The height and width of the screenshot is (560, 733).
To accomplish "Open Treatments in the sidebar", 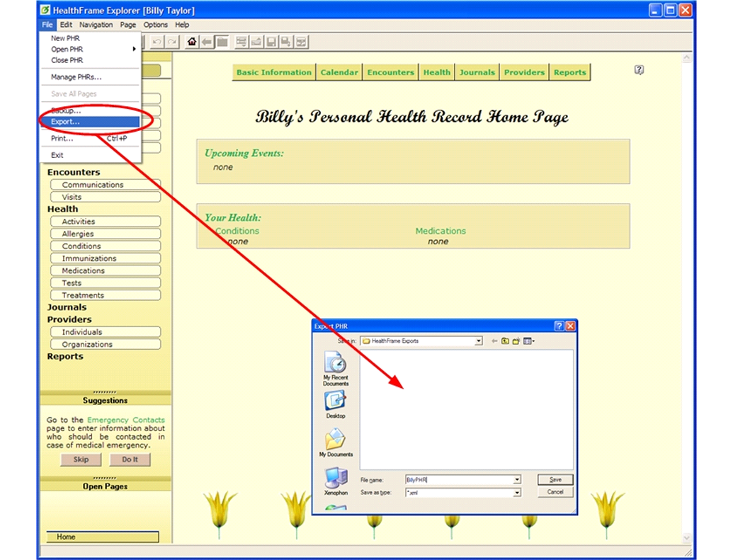I will point(106,295).
